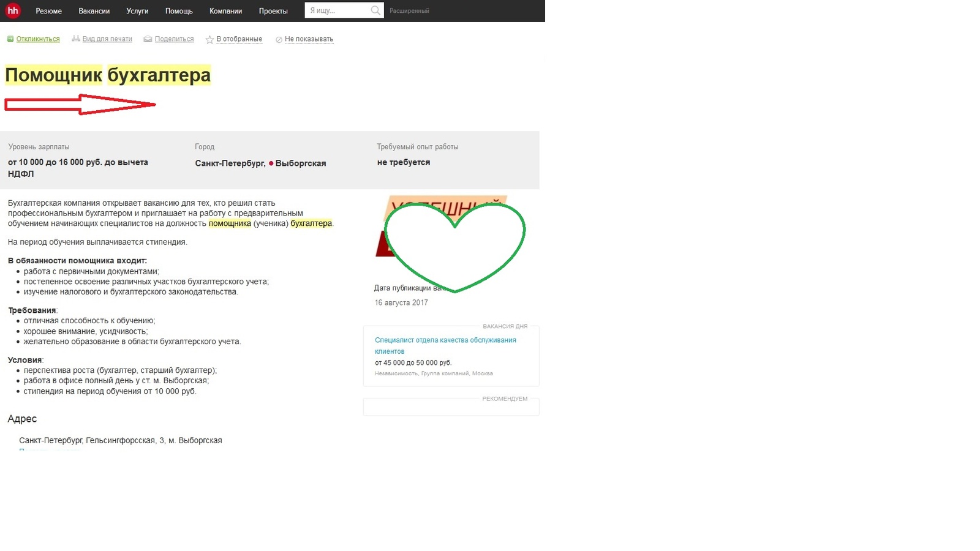This screenshot has height=551, width=980.
Task: Click the 'Помощник бухгалтера' heading
Action: [108, 75]
